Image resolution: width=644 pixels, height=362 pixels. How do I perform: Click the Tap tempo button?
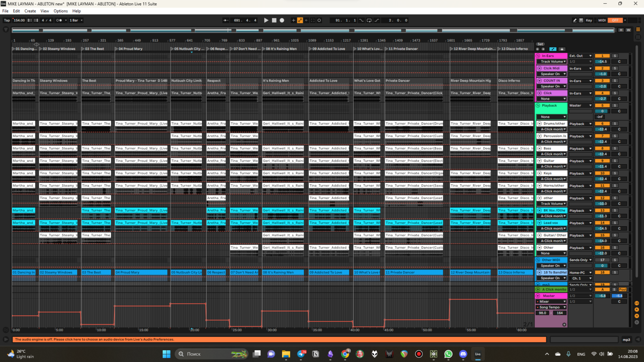point(7,20)
